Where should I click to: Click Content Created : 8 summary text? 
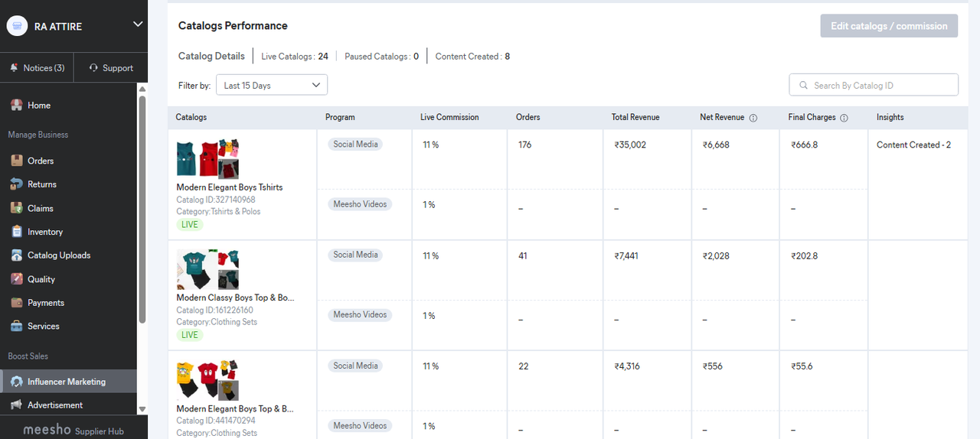[472, 57]
